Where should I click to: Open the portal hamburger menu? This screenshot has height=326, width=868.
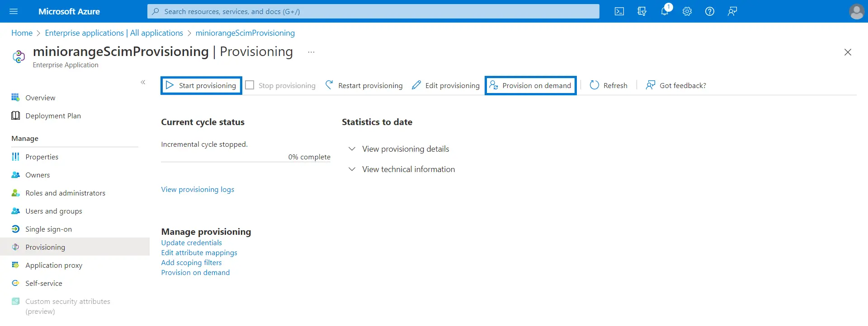click(14, 11)
